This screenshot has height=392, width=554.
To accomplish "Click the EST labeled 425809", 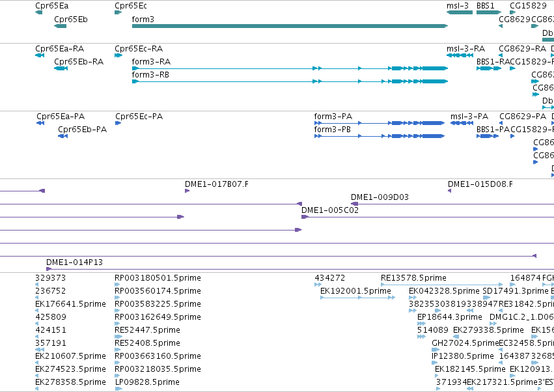I will pos(51,317).
